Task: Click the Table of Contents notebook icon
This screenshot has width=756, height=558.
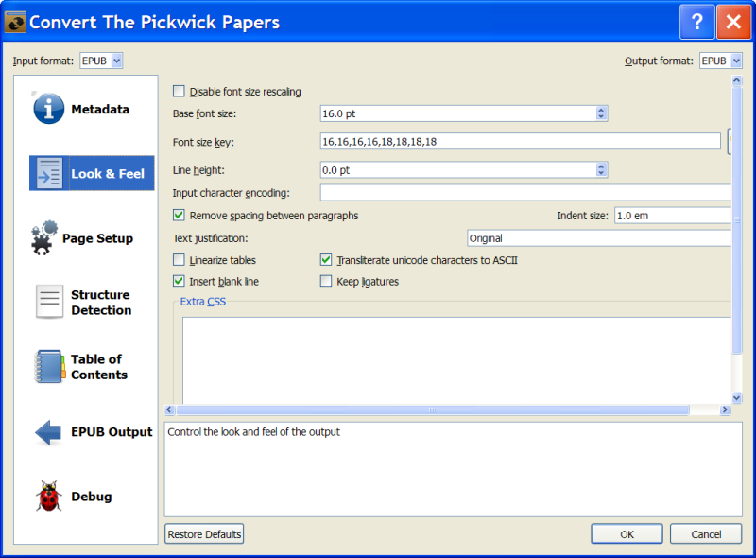Action: (50, 366)
